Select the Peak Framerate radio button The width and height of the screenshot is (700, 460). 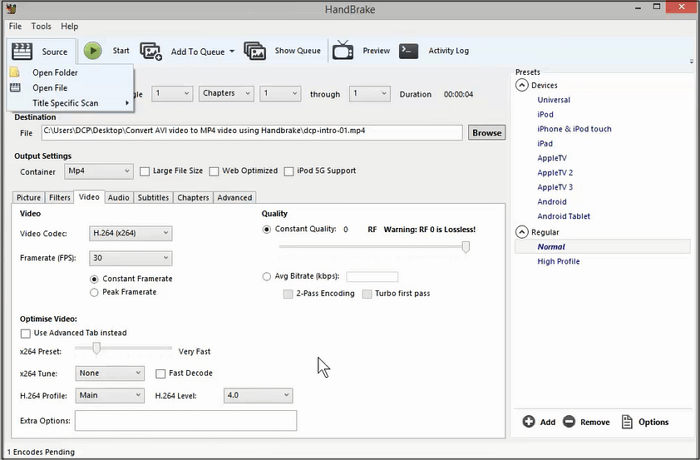(95, 292)
